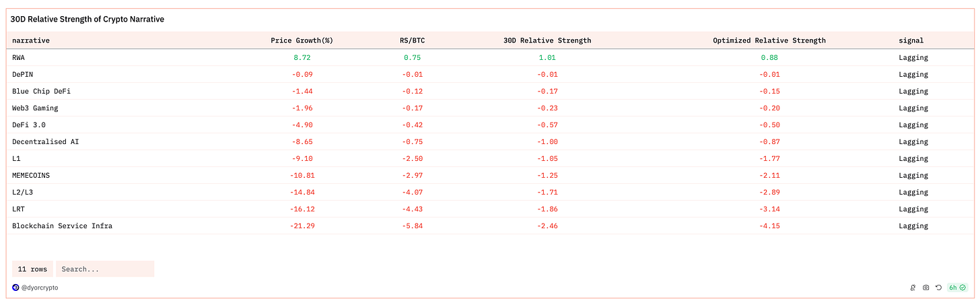Select the MEMECOINS row cell

click(x=31, y=175)
